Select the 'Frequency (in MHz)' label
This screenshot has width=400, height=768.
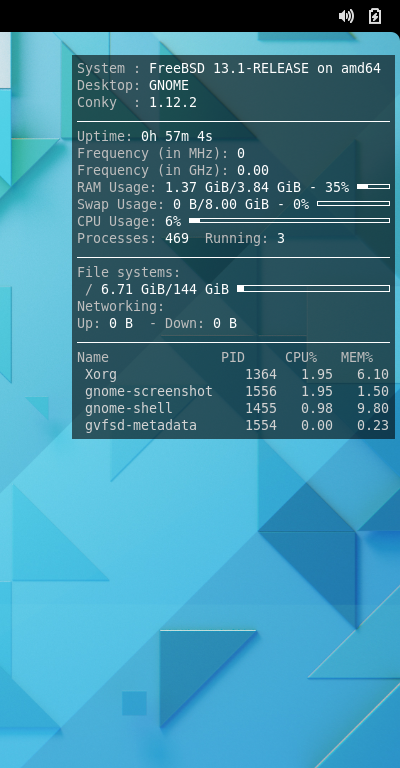coord(153,154)
